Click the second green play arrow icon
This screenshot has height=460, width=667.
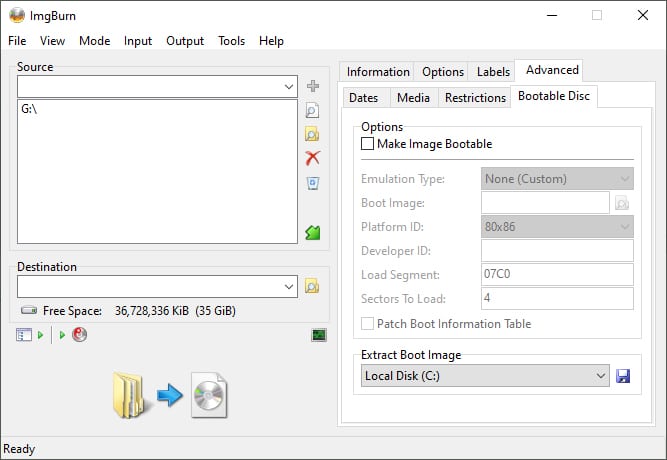click(x=62, y=335)
